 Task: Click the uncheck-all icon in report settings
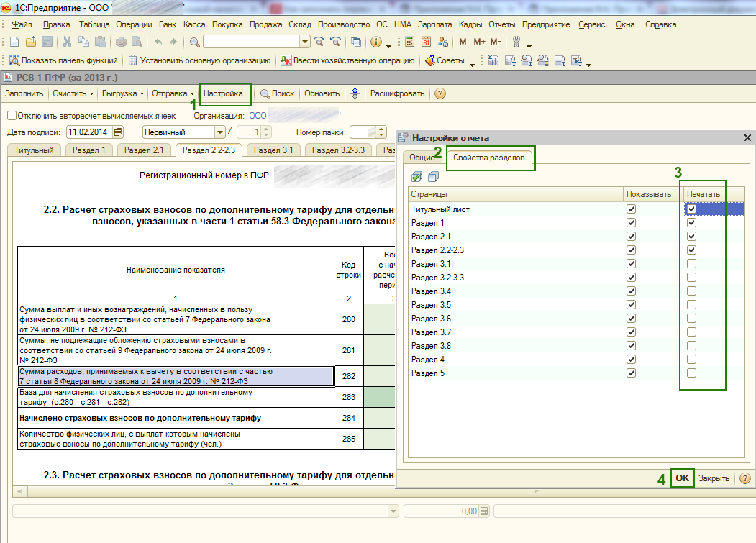(433, 177)
